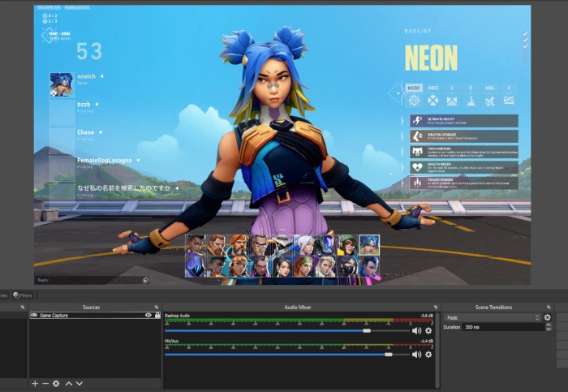Open Mic/Aux settings gear menu
Image resolution: width=568 pixels, height=392 pixels.
coord(428,355)
